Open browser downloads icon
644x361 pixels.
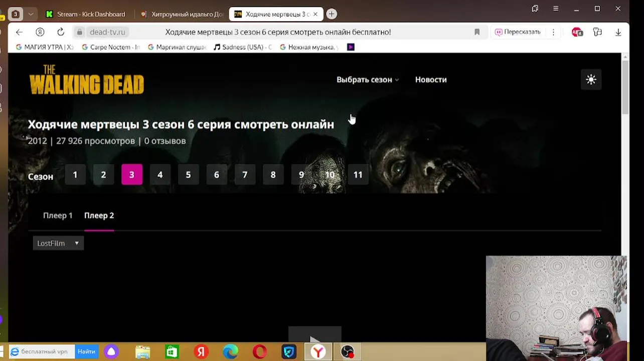point(618,32)
